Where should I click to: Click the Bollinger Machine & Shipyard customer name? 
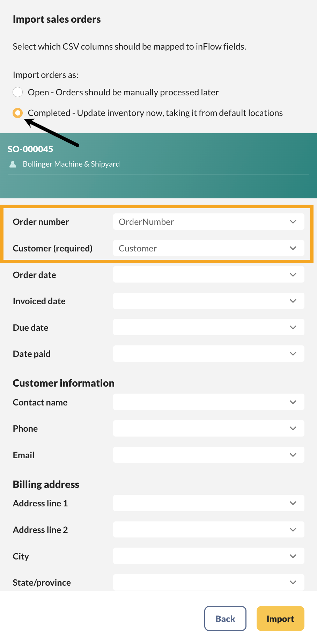pos(71,164)
